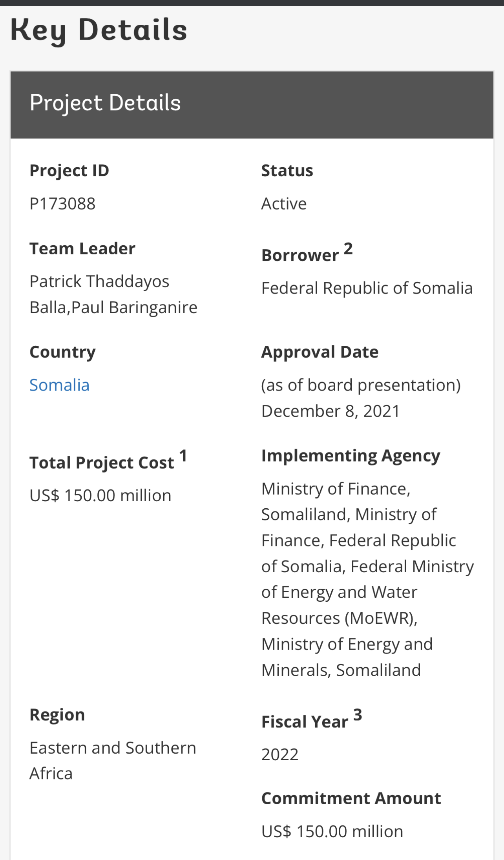Click footnote 2 beside Borrower

(x=348, y=249)
